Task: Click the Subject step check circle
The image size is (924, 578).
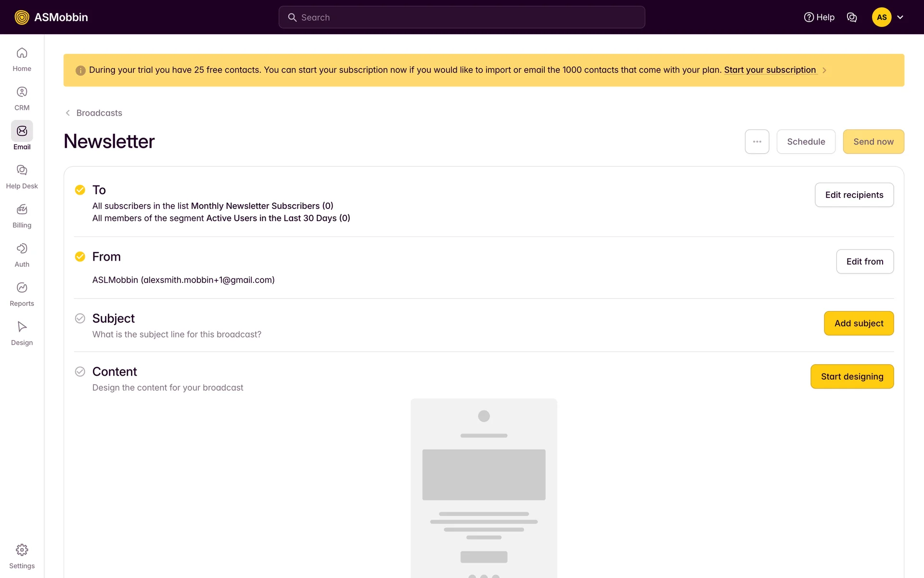Action: pyautogui.click(x=80, y=318)
